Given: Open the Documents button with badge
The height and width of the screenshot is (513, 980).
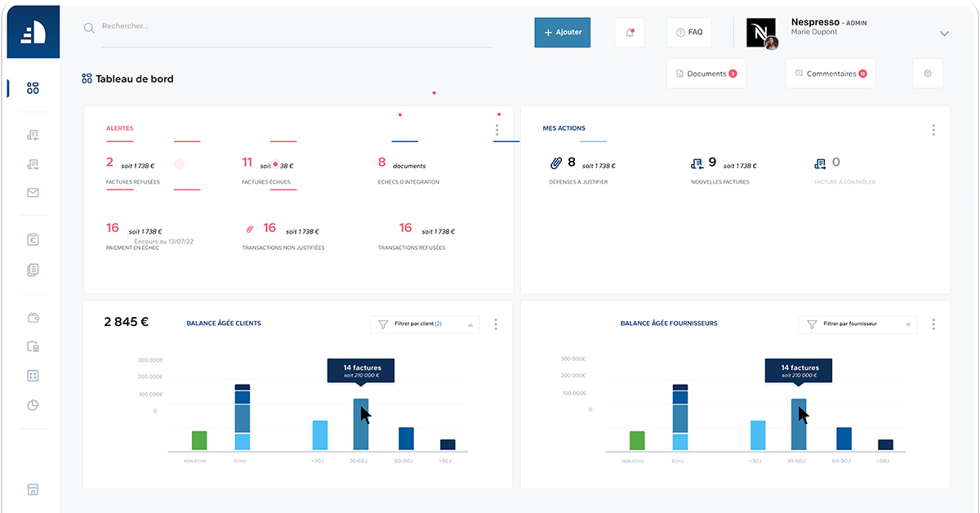Looking at the screenshot, I should click(706, 74).
